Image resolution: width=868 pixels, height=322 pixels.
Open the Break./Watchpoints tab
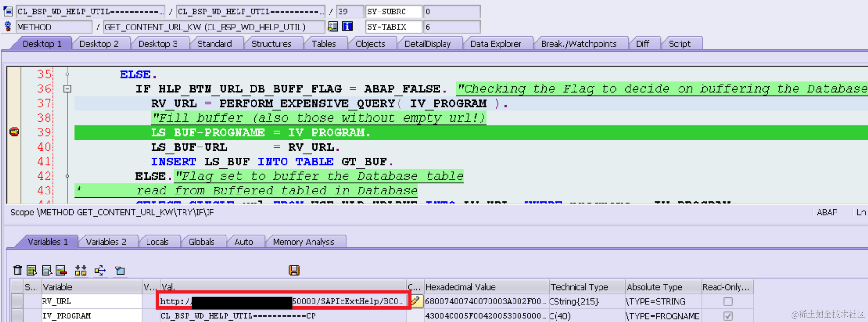(579, 43)
